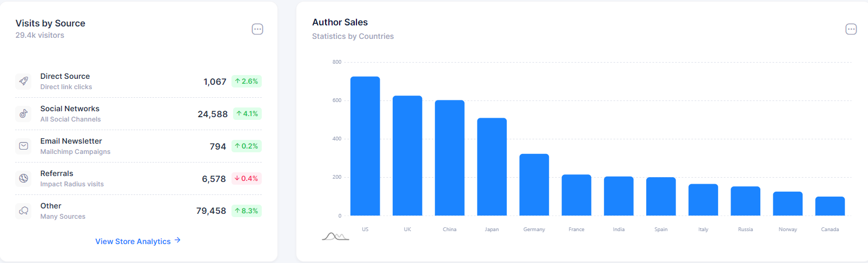This screenshot has width=868, height=263.
Task: Open Visits by Source options menu
Action: tap(257, 29)
